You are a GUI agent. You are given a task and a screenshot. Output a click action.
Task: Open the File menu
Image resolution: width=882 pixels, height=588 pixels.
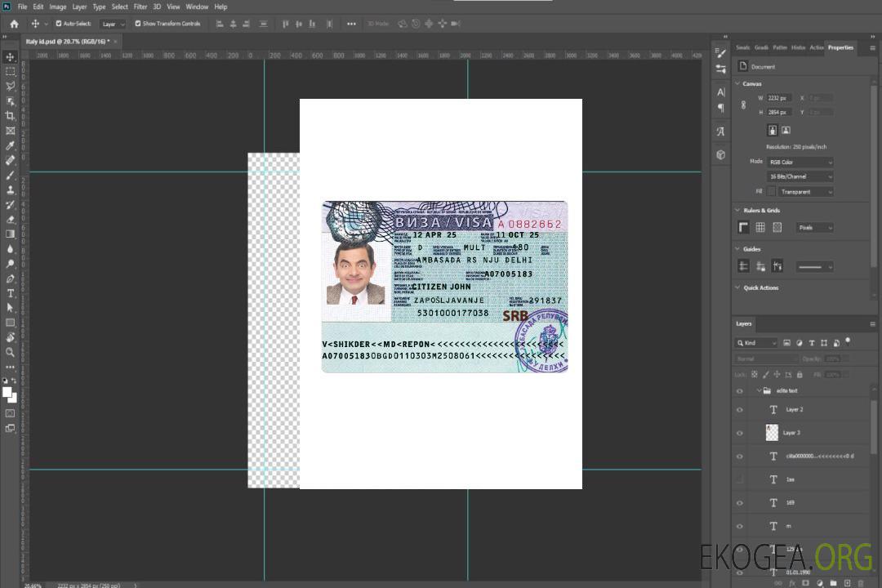click(22, 7)
